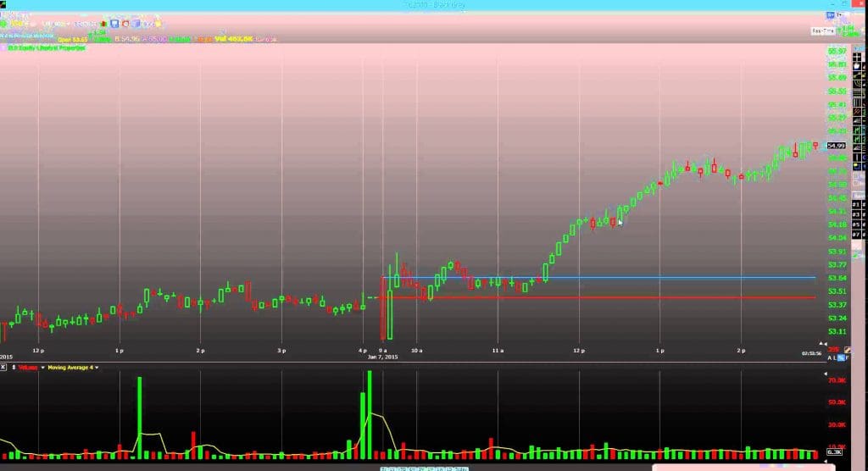Click the #3 layout button
The width and height of the screenshot is (868, 471).
(856, 214)
